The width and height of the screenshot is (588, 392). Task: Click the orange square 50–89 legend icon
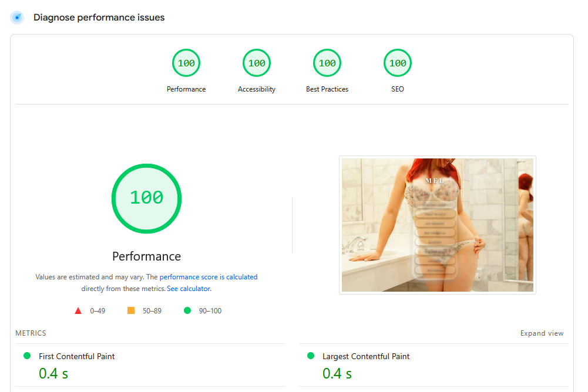(131, 311)
